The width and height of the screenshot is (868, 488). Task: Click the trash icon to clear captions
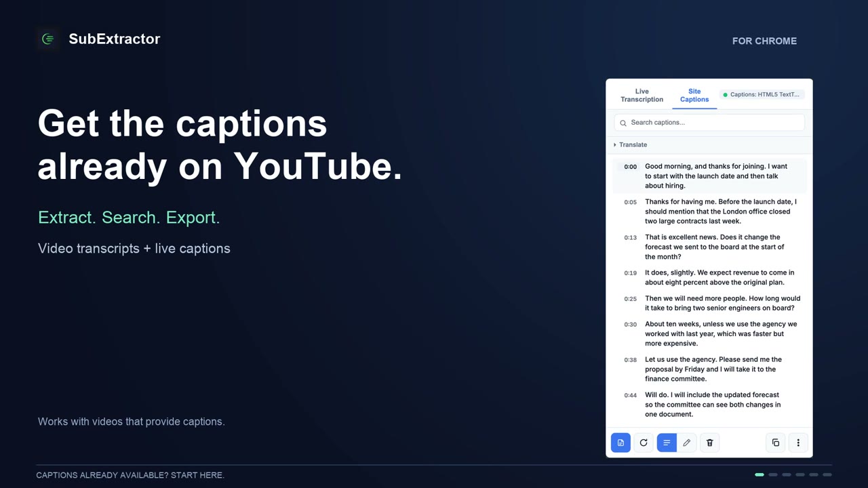point(710,443)
